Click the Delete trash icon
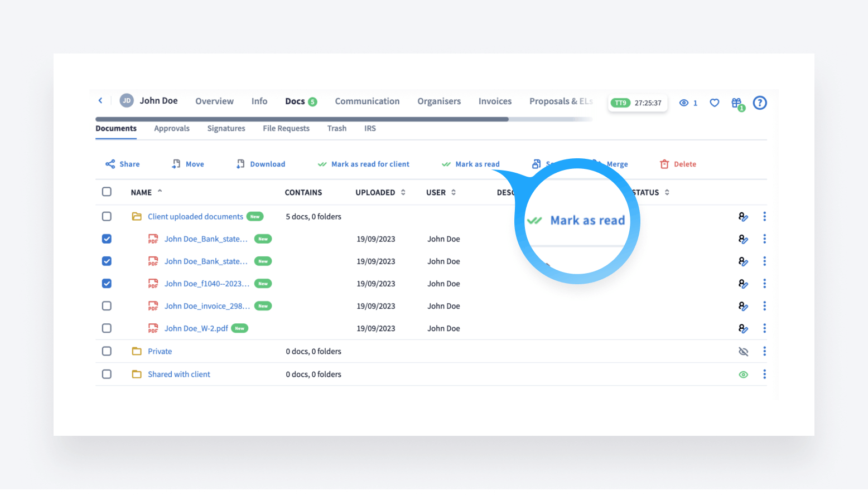Image resolution: width=868 pixels, height=496 pixels. (664, 164)
